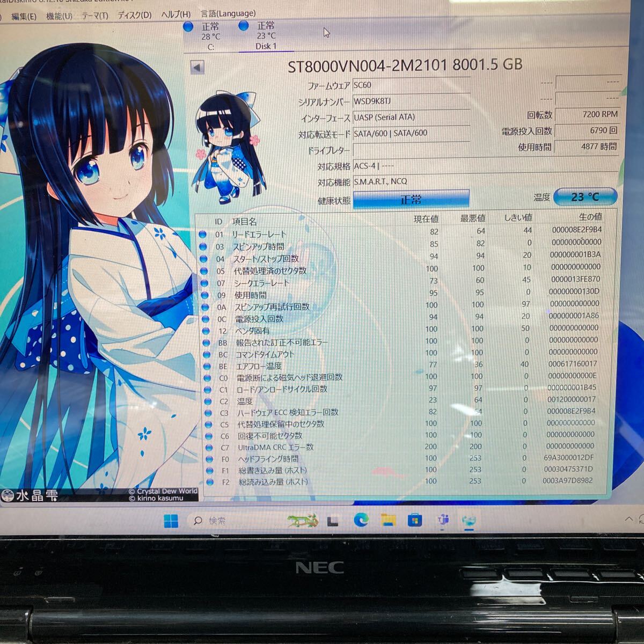
Task: Click the SATA/600 transfer mode field
Action: click(x=411, y=133)
